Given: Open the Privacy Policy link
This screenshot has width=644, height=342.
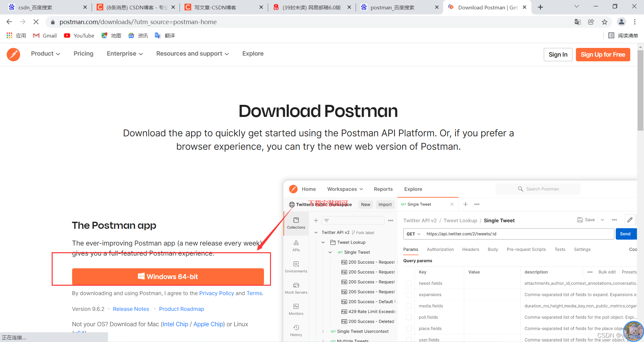Looking at the screenshot, I should coord(217,293).
